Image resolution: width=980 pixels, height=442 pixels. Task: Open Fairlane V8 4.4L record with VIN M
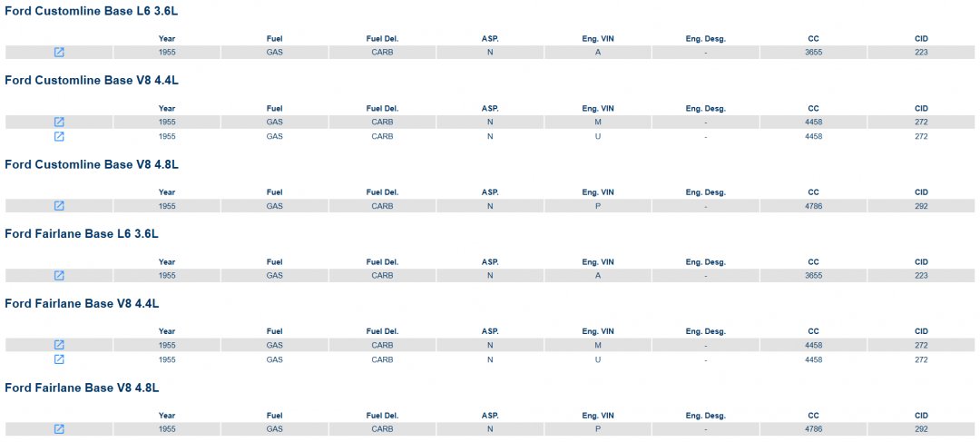pos(59,345)
